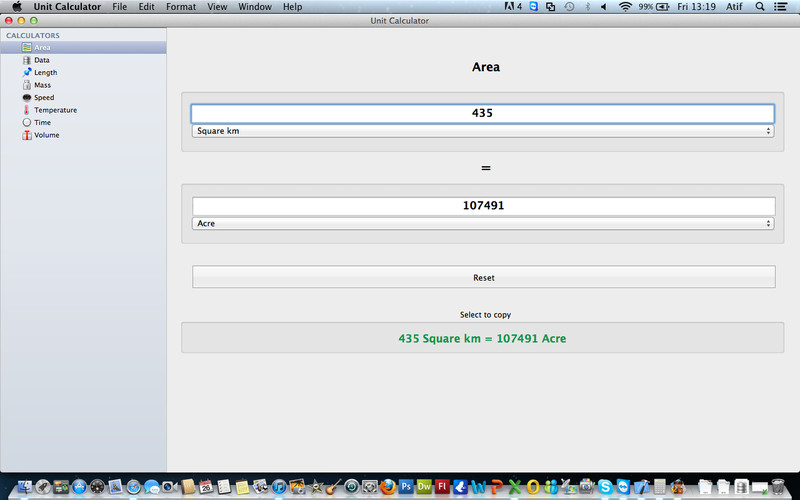Open Reminders from the dock

224,487
